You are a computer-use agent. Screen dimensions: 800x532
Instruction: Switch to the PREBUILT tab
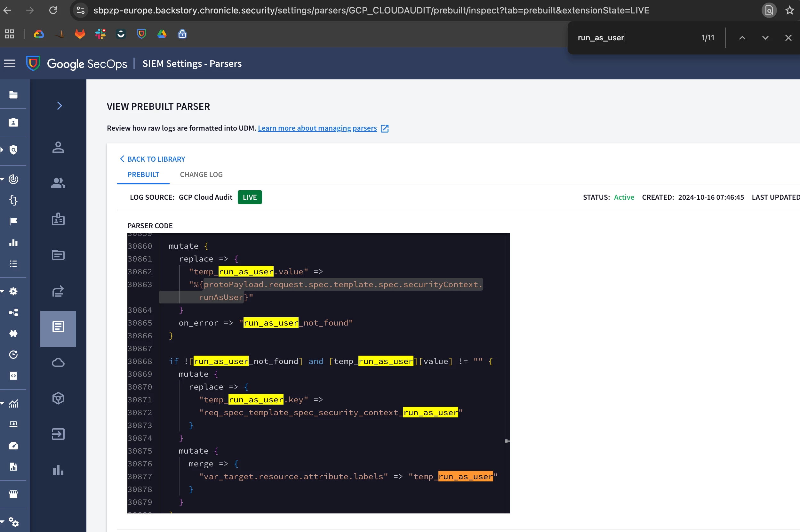click(143, 174)
